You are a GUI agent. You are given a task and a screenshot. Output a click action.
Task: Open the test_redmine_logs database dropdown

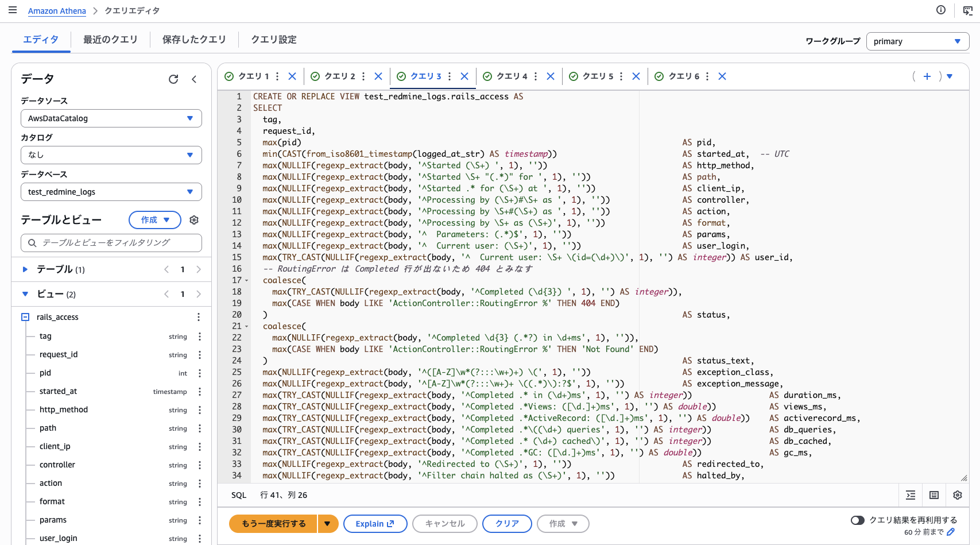coord(111,192)
